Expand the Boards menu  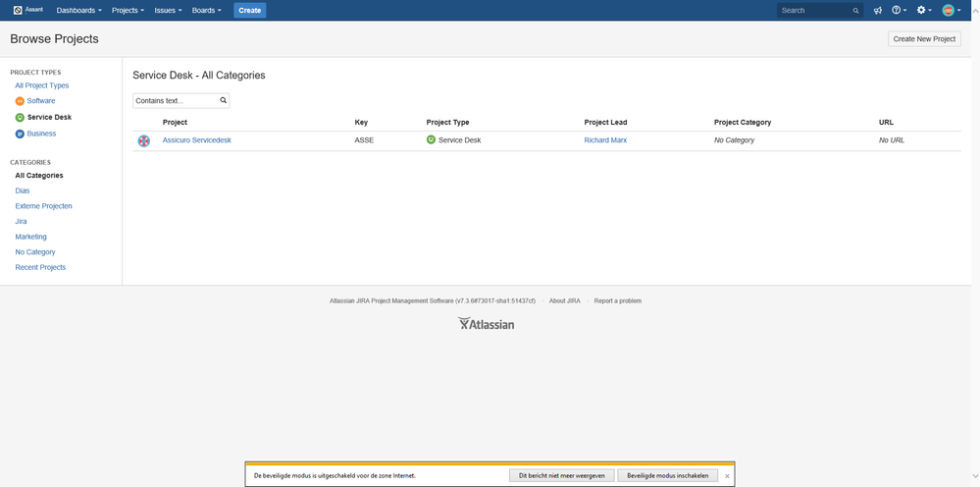point(206,11)
